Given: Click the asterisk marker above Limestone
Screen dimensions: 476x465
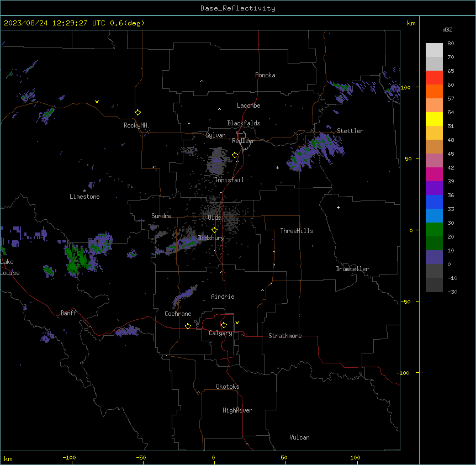Looking at the screenshot, I should click(84, 191).
